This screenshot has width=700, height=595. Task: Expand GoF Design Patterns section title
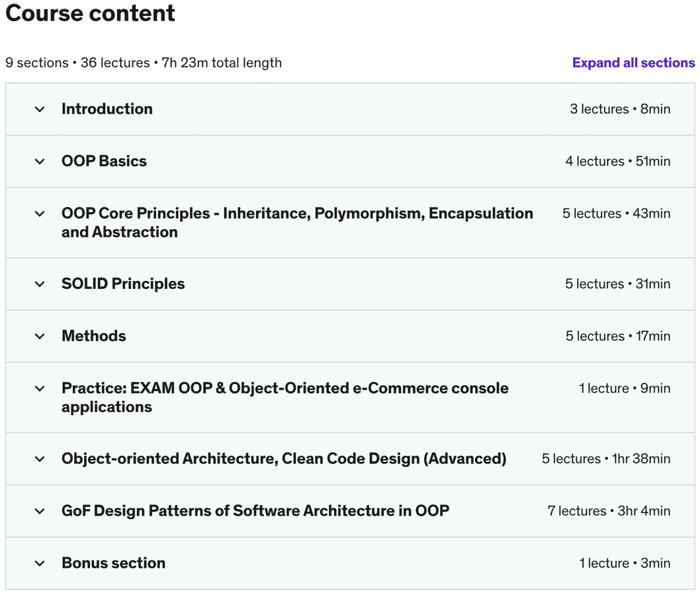255,511
